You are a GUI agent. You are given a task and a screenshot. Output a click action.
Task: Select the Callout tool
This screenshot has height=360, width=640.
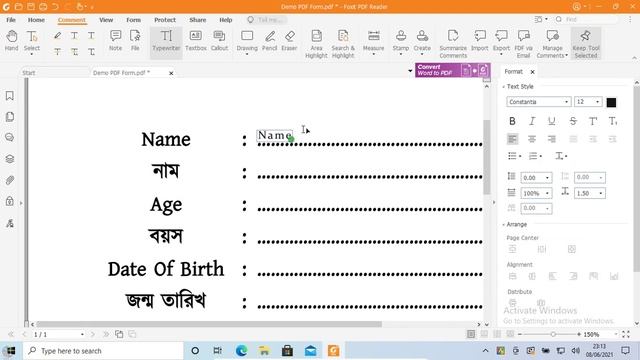click(x=219, y=40)
